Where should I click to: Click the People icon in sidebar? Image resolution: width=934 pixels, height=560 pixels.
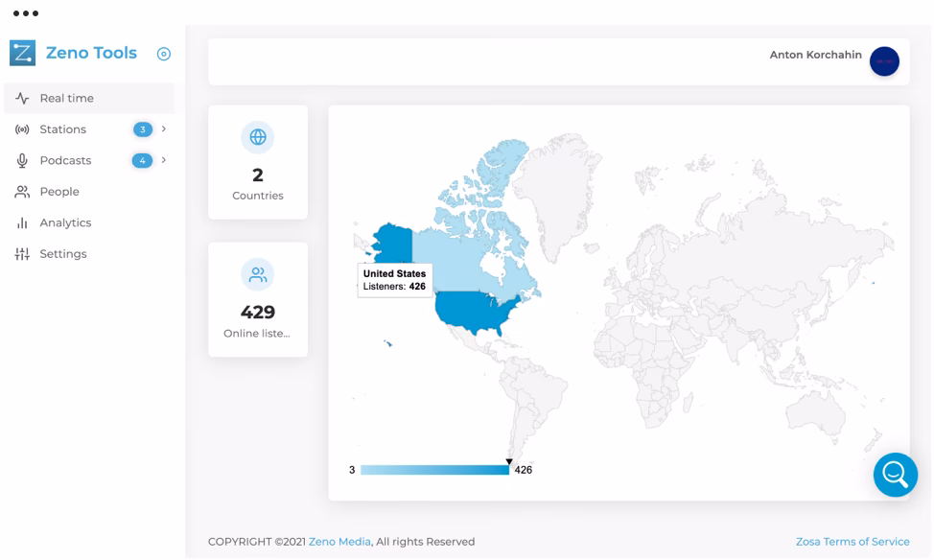click(22, 192)
